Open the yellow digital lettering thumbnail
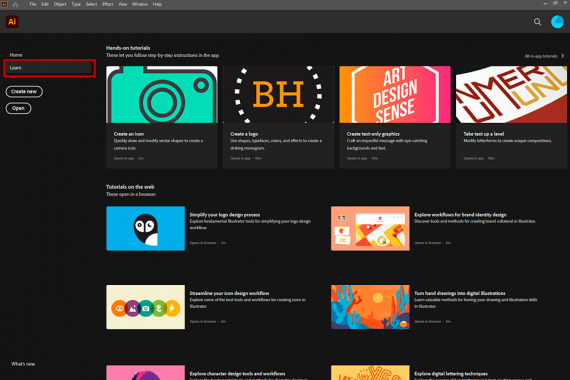Viewport: 570px width, 380px height. (370, 373)
